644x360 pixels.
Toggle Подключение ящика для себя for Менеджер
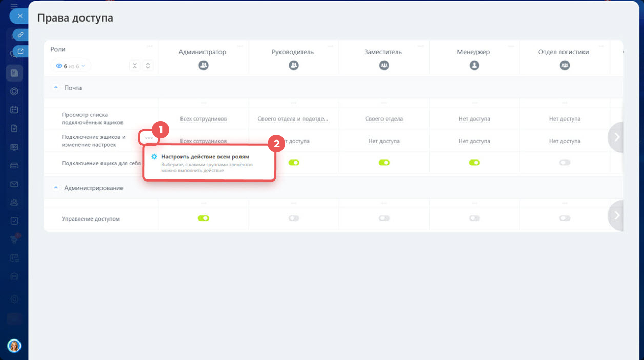click(x=474, y=163)
